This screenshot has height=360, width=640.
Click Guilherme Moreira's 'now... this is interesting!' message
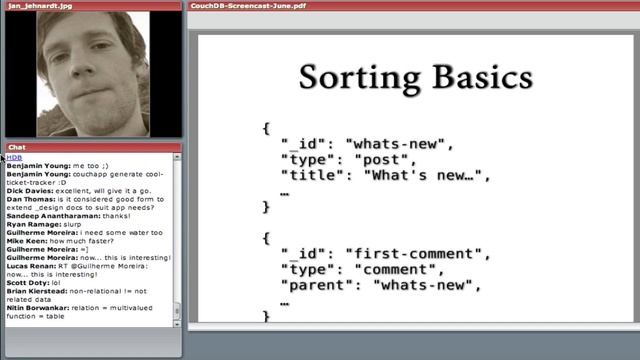coord(88,258)
